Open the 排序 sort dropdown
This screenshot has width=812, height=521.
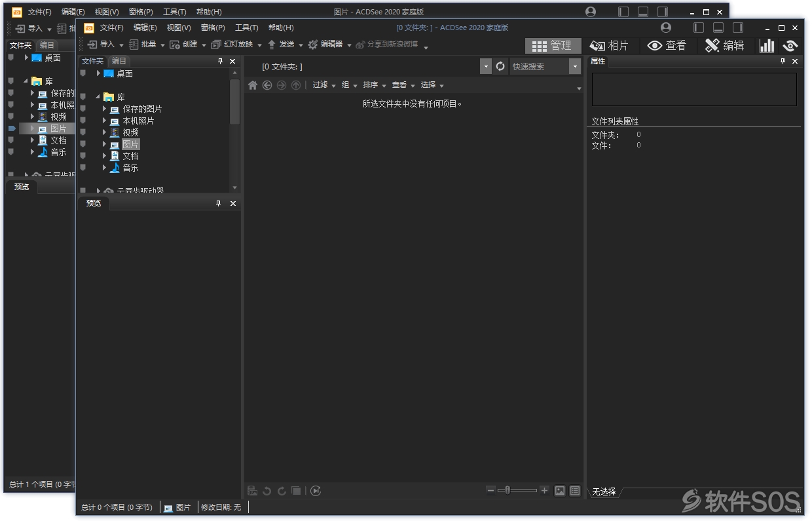point(384,86)
